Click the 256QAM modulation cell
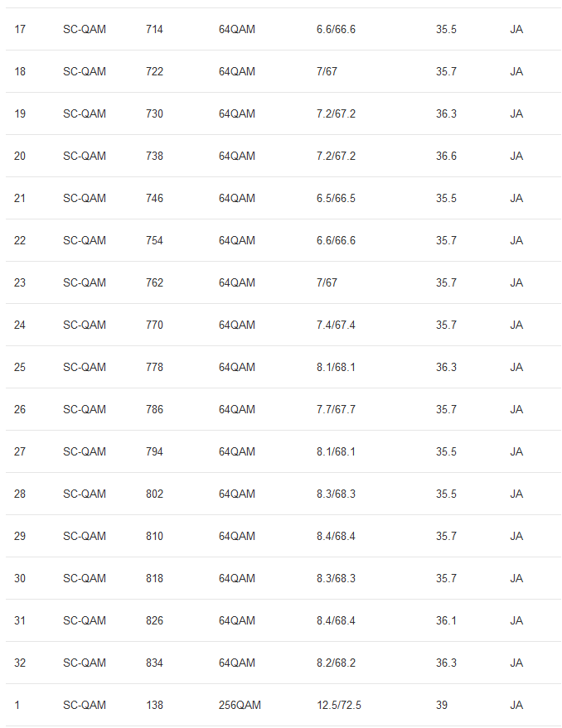This screenshot has width=562, height=728. point(240,705)
